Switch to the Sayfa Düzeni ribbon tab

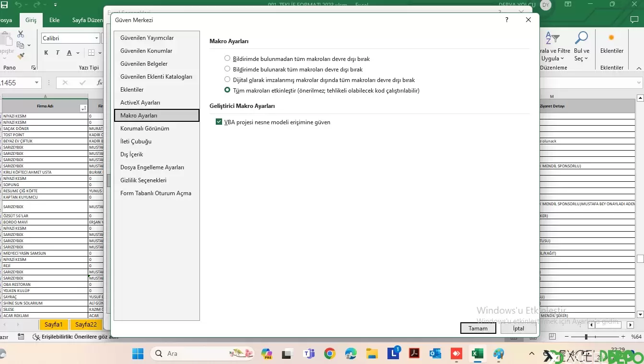pyautogui.click(x=87, y=20)
